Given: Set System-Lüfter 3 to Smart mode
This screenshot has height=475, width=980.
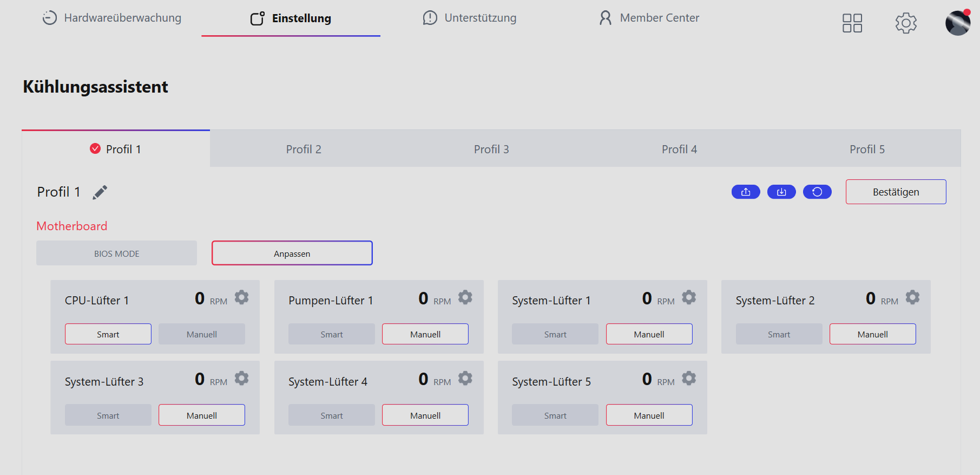Looking at the screenshot, I should click(108, 415).
